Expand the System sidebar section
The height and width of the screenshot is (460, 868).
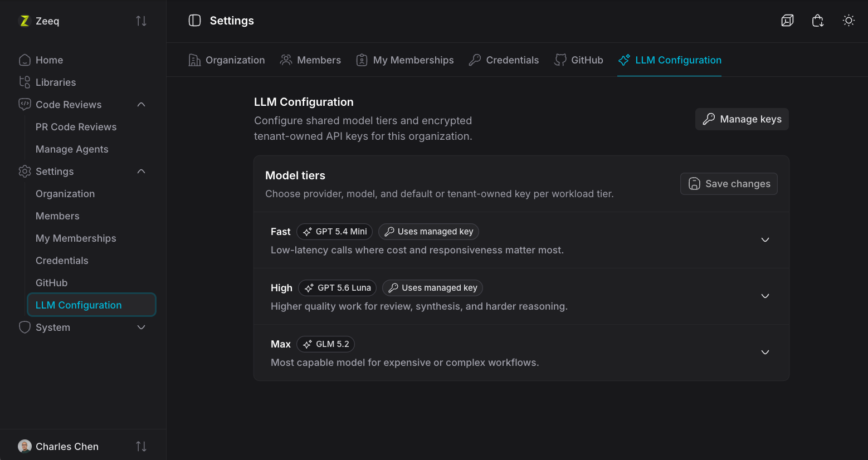142,327
